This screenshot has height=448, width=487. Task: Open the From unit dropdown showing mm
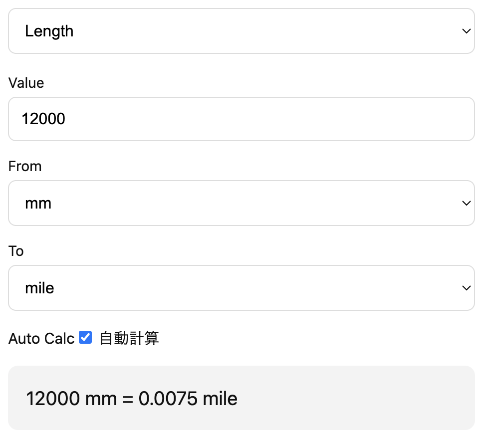[x=242, y=203]
